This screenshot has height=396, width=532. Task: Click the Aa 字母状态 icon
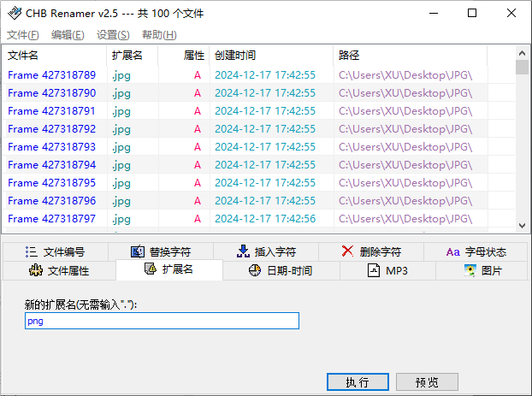453,252
